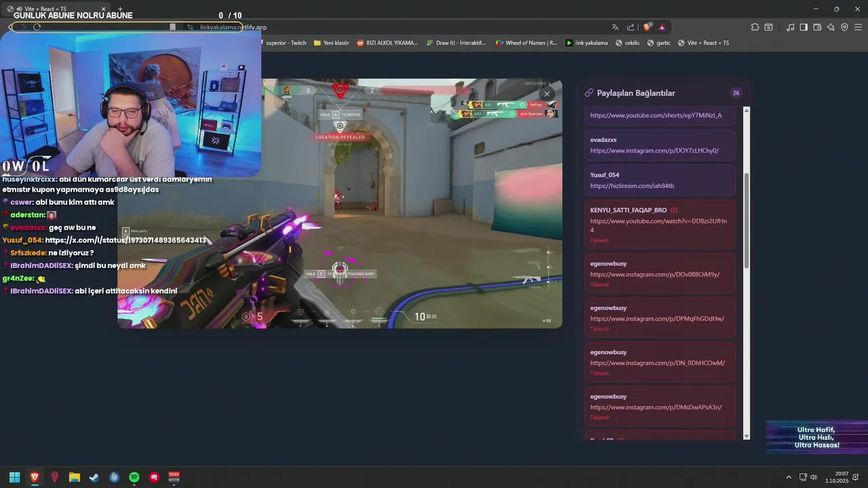
Task: Reload the page with the refresh icon
Action: coord(37,27)
